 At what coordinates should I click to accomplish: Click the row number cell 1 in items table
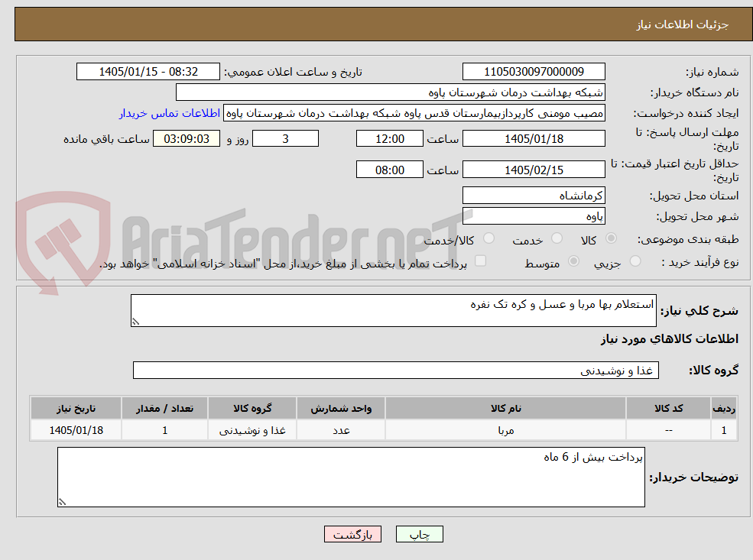(724, 430)
